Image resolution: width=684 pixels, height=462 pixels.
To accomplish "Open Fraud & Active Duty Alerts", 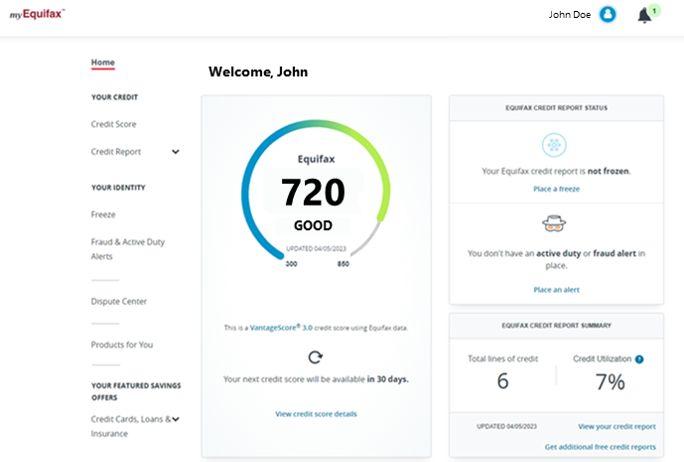I will pyautogui.click(x=128, y=249).
